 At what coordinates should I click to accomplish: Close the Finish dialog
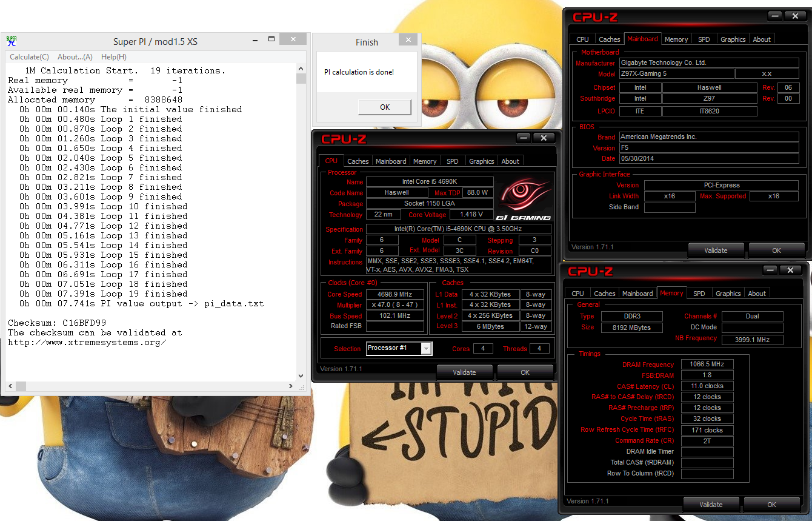pos(408,41)
